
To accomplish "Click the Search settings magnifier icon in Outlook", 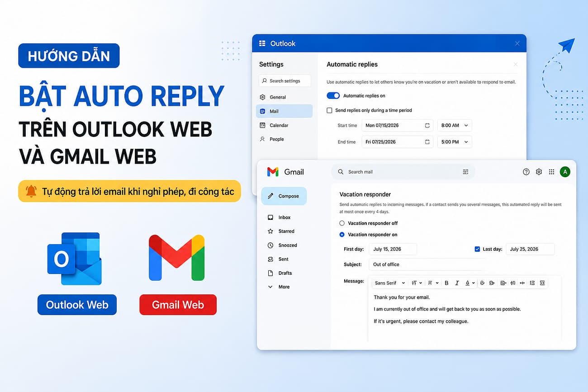I will tap(264, 81).
